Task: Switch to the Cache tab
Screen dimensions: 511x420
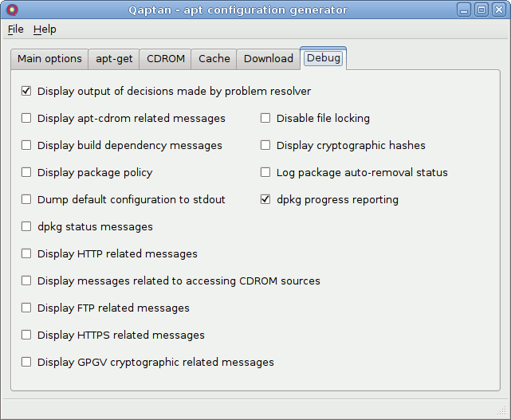Action: pyautogui.click(x=214, y=59)
